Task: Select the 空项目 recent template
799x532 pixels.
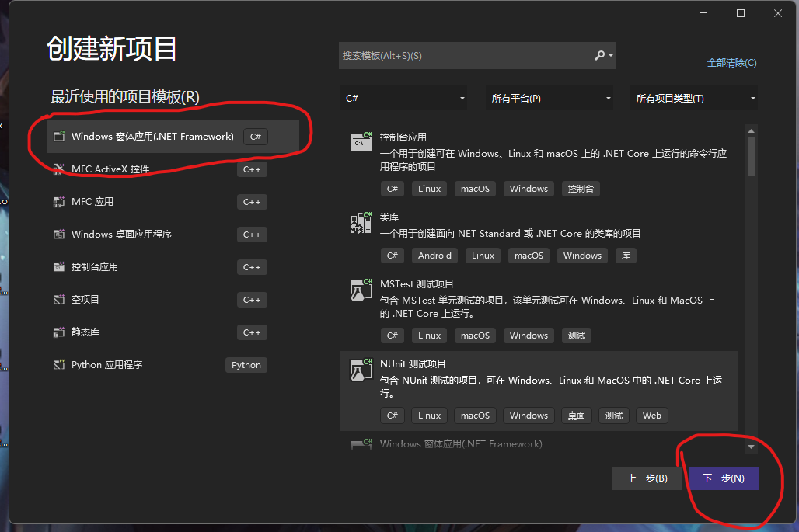Action: click(173, 299)
